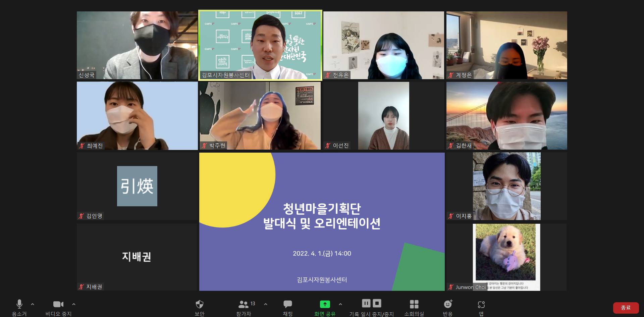Open the 참가자 participants panel

(x=244, y=304)
